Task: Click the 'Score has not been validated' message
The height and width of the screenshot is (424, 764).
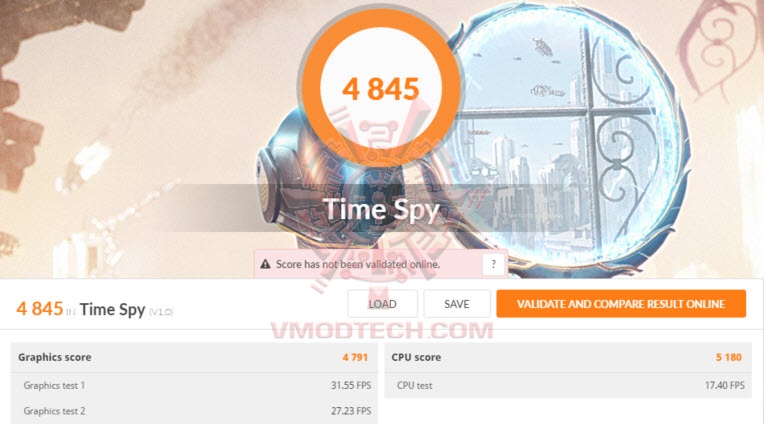Action: pyautogui.click(x=358, y=264)
